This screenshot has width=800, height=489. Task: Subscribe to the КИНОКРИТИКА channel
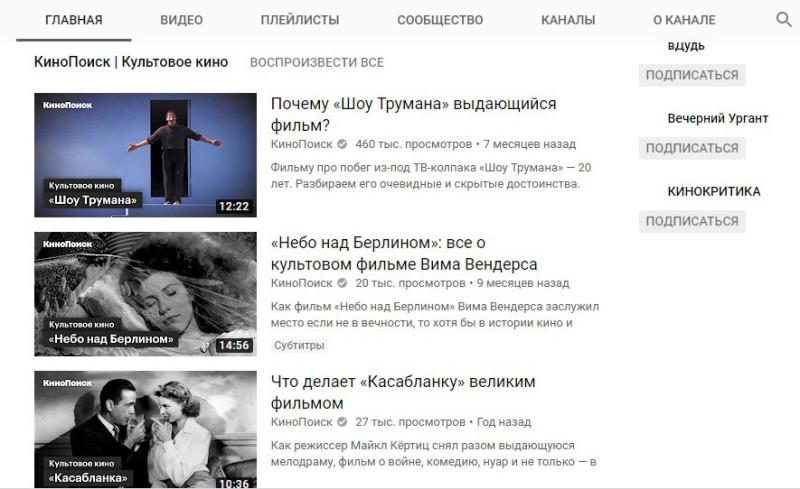coord(692,221)
